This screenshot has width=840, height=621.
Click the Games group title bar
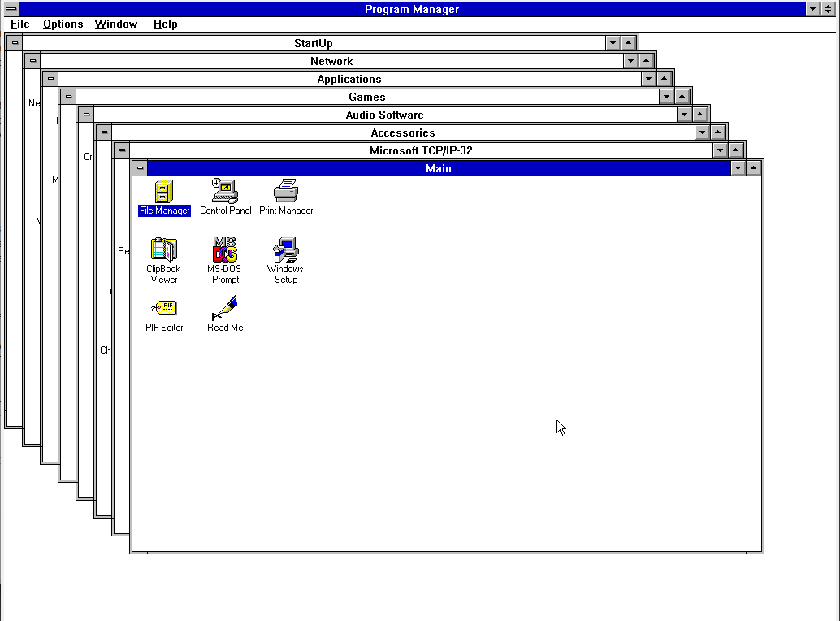pos(367,97)
